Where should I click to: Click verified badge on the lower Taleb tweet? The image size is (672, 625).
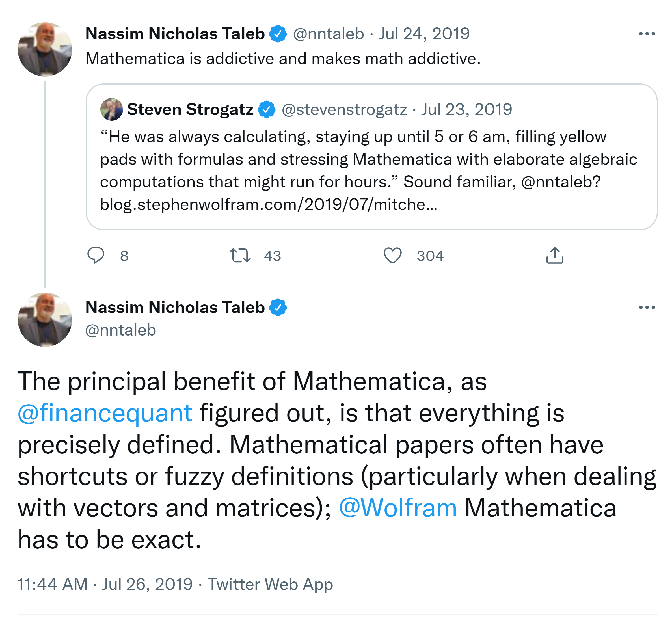coord(278,307)
